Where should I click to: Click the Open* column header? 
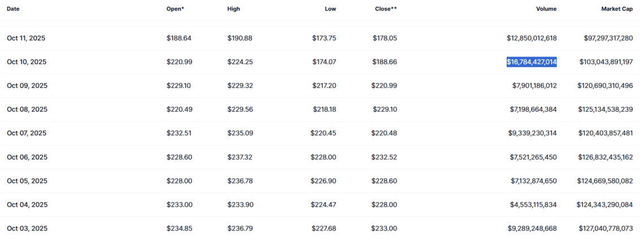[x=175, y=8]
